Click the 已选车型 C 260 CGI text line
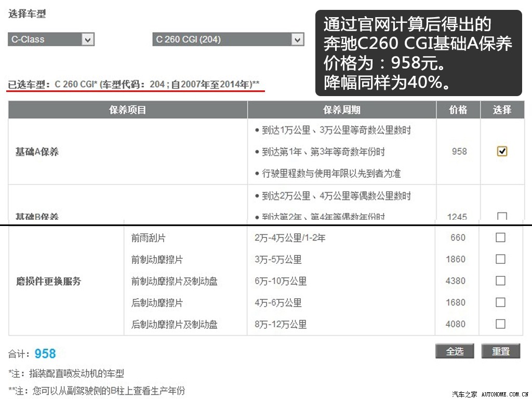 tap(134, 84)
